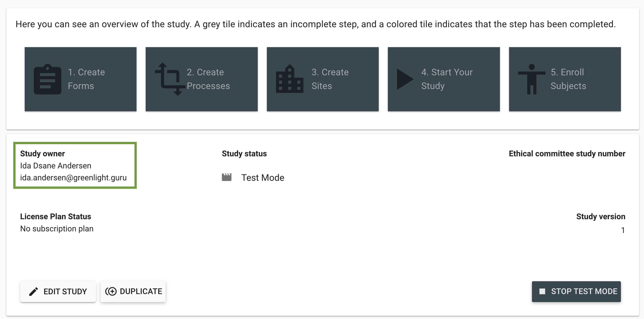Click the study owner email ida.andersen@greenlight.guru
This screenshot has width=644, height=319.
coord(73,177)
